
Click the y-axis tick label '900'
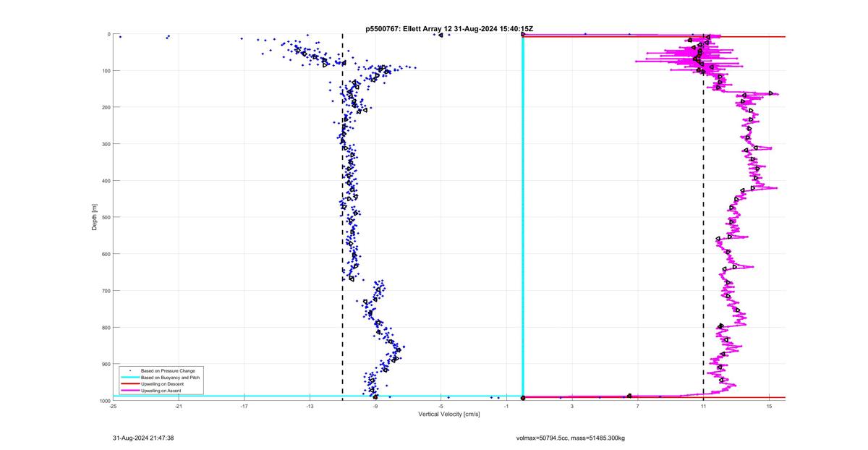tap(106, 364)
